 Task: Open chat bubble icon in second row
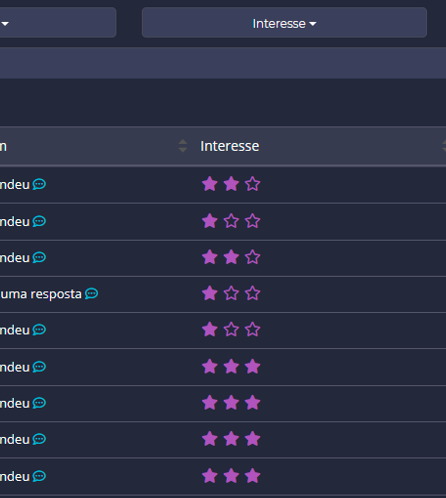click(x=39, y=221)
